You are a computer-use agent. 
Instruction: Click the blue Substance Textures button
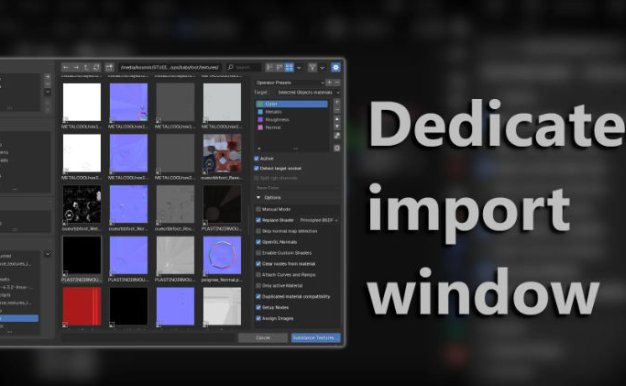pos(316,338)
